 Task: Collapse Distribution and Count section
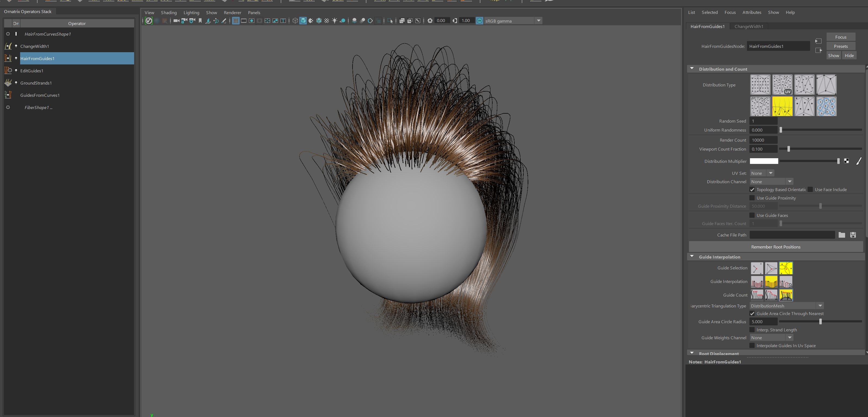692,69
